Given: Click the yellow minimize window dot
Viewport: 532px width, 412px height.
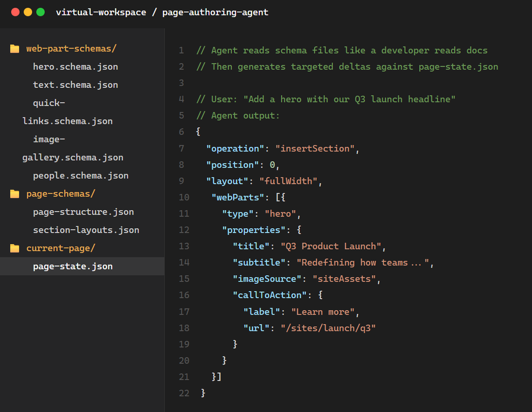Looking at the screenshot, I should tap(28, 12).
